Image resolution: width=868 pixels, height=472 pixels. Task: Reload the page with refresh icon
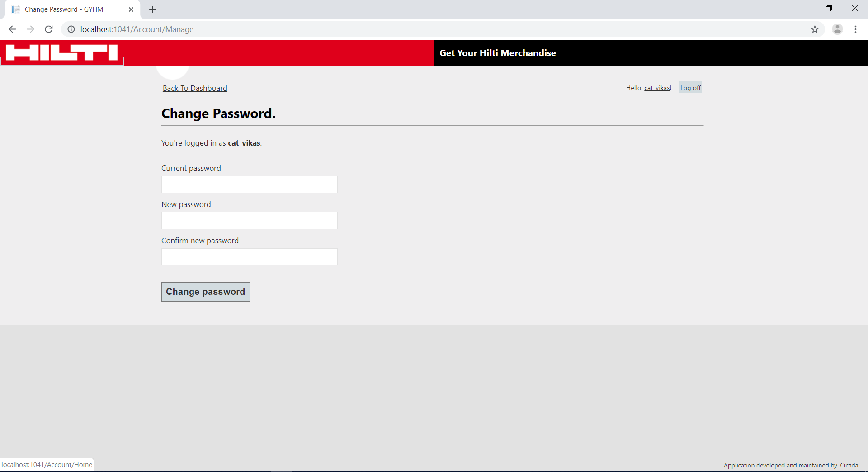coord(49,29)
